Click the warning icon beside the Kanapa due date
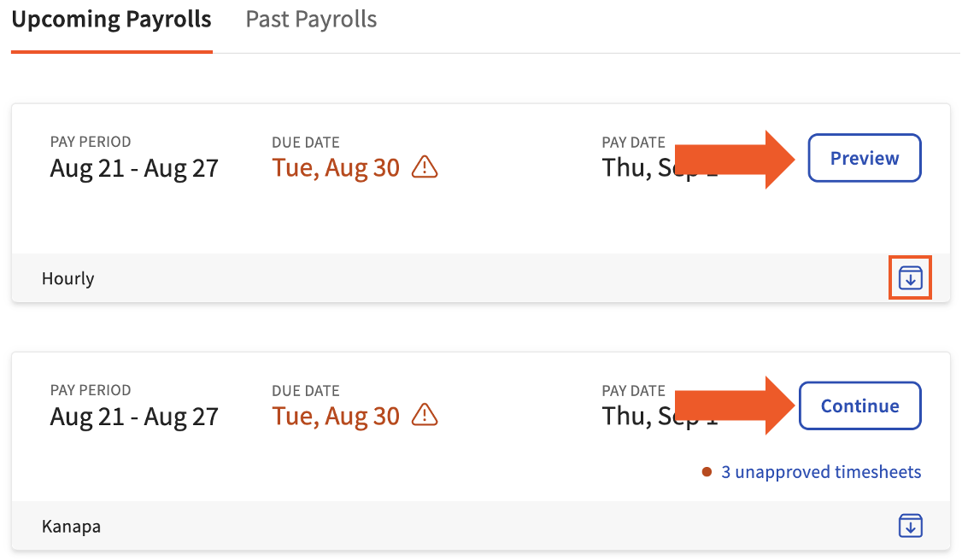Screen dimensions: 962x560 click(425, 416)
